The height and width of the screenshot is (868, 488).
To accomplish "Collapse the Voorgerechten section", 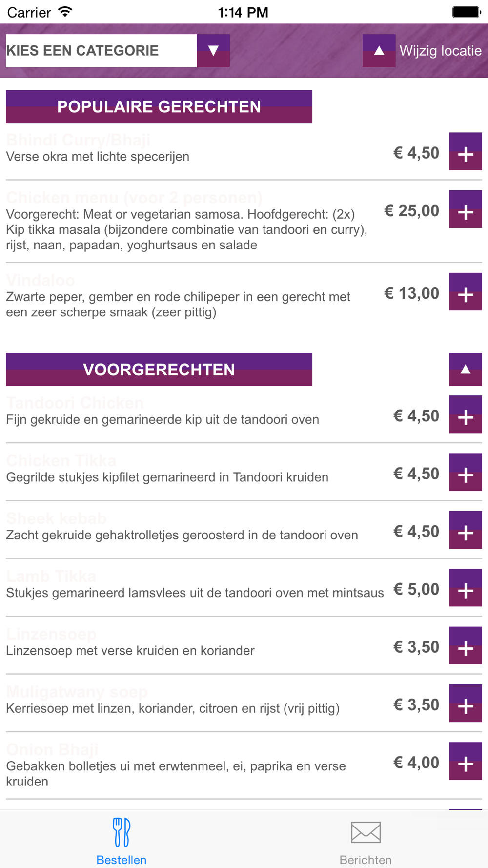I will pos(465,370).
